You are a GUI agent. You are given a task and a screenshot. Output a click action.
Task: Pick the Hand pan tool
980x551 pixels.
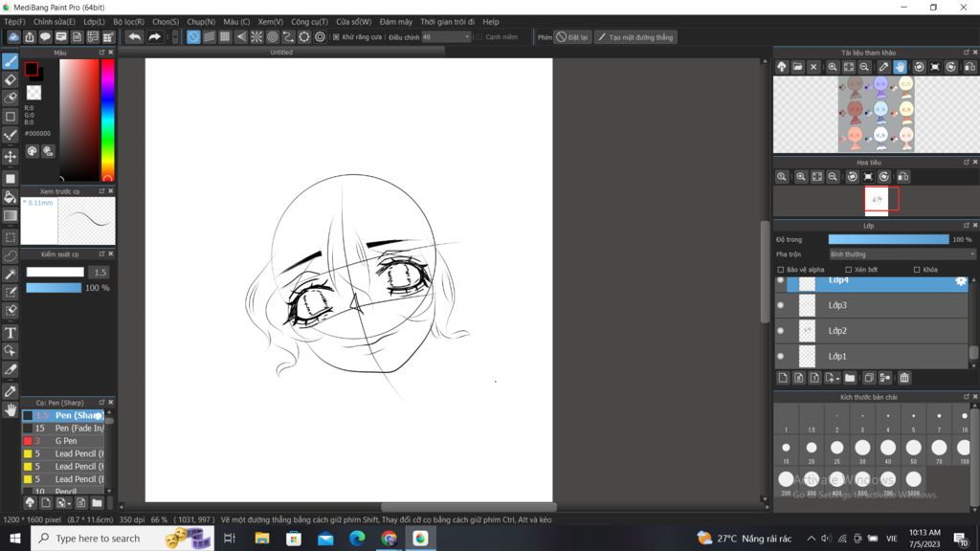11,409
